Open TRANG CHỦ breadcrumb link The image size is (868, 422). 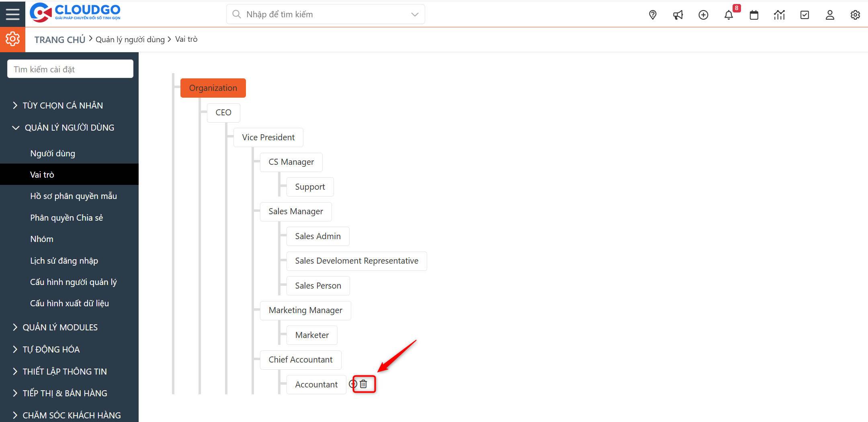point(59,39)
